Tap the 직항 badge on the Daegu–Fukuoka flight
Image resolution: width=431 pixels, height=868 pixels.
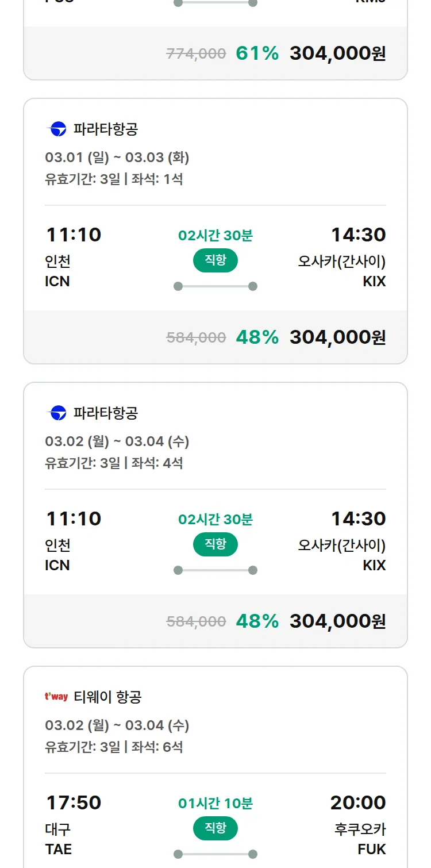click(x=215, y=828)
